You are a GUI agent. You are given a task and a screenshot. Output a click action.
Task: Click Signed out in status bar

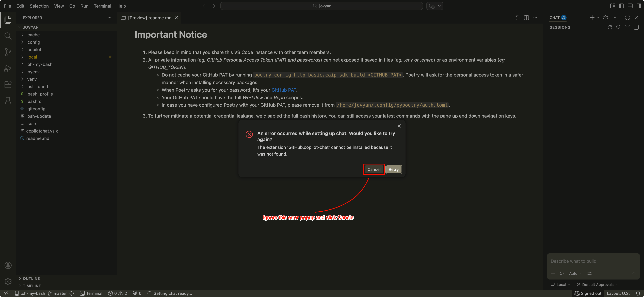(588, 293)
